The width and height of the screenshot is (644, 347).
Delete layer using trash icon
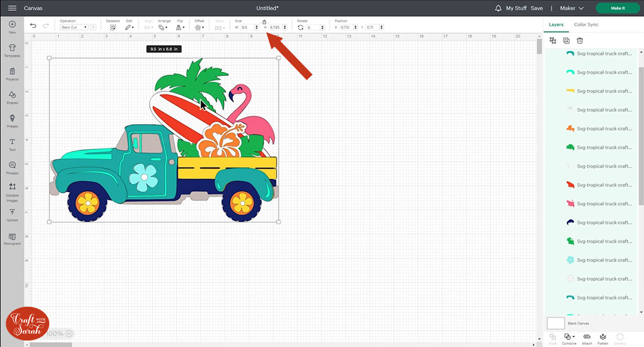580,40
